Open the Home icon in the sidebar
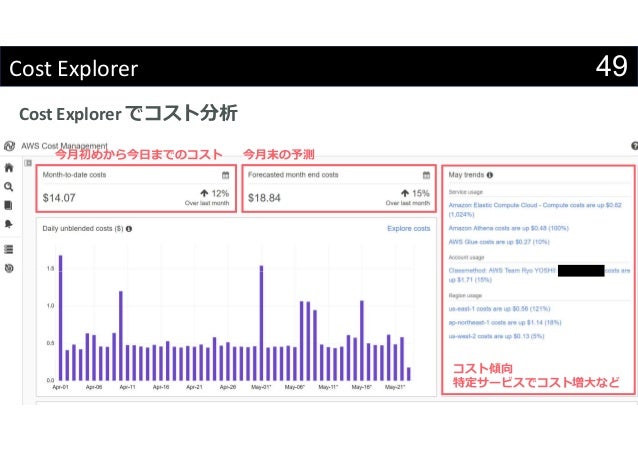The height and width of the screenshot is (452, 638). point(9,168)
